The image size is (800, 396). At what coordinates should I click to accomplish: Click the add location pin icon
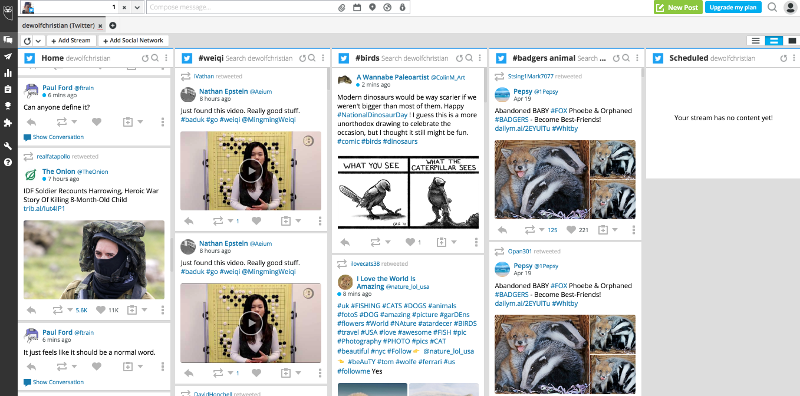point(372,7)
